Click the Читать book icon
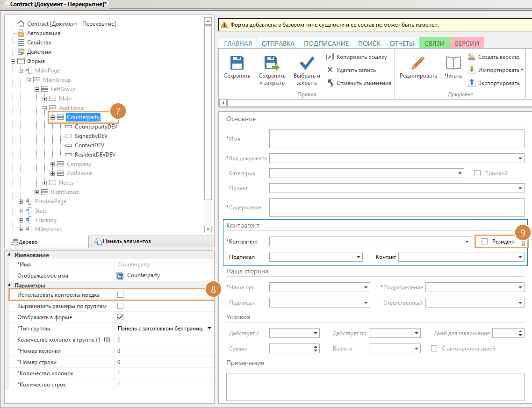 (x=453, y=64)
